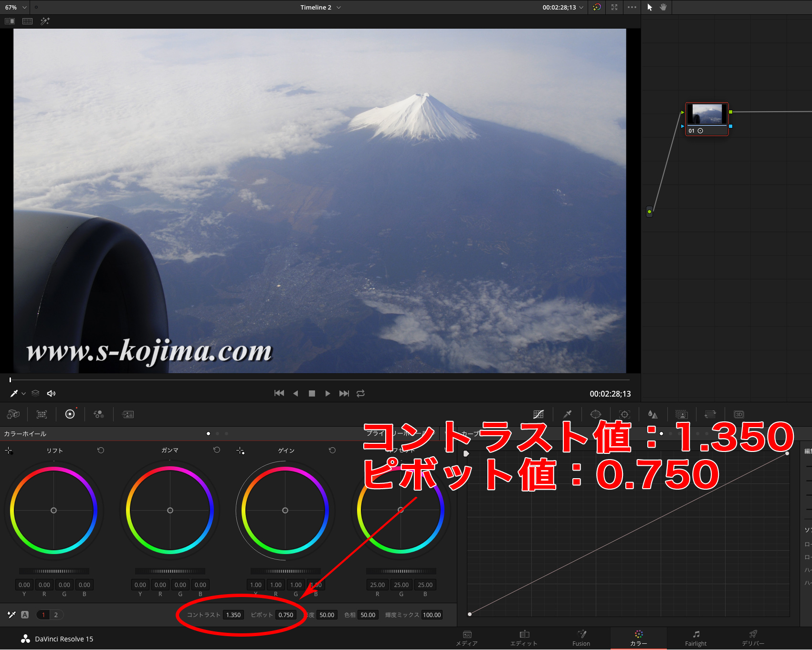Toggle loop playback in the viewer
This screenshot has width=812, height=650.
[361, 393]
